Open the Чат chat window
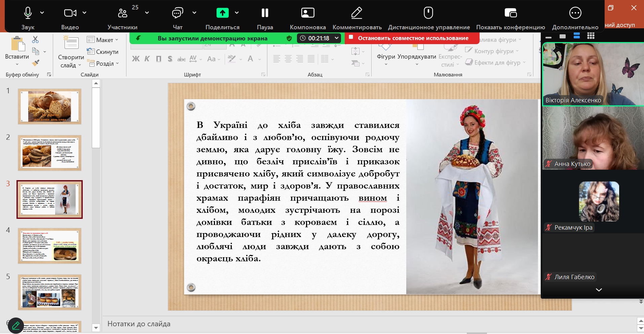 [x=177, y=13]
